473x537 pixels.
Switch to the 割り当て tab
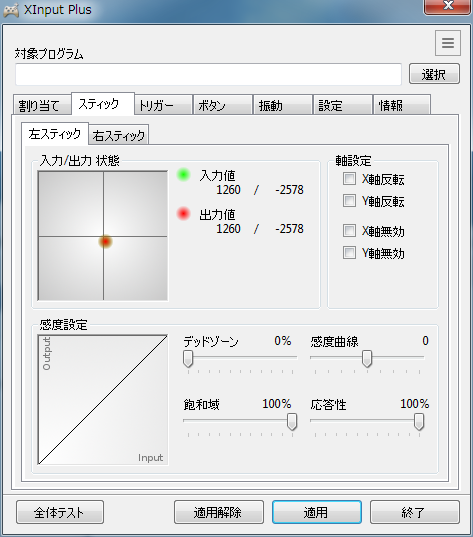click(42, 105)
